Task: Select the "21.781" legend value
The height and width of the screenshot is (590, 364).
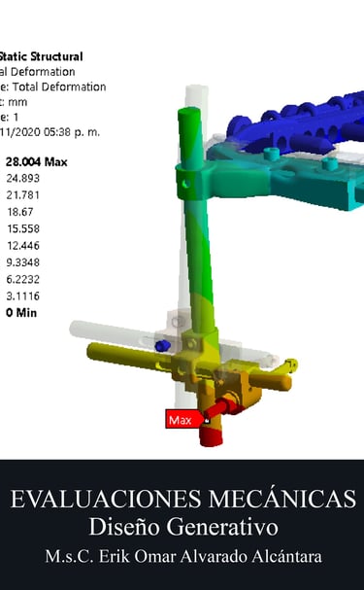Action: (22, 195)
